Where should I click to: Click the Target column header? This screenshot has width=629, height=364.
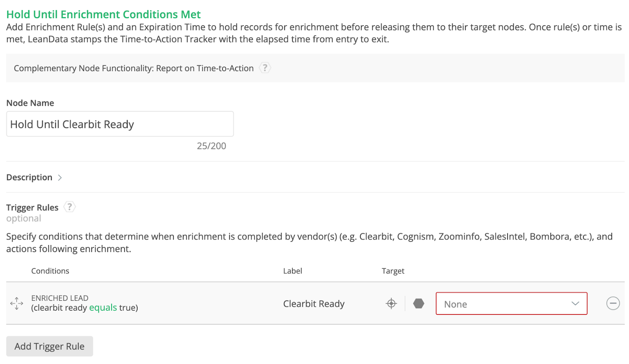pos(393,271)
